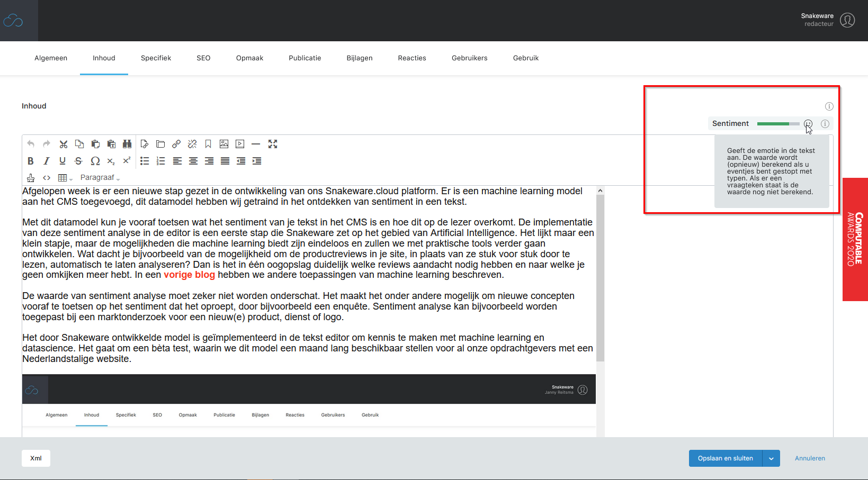Click the embedded CMS screenshot in editor
This screenshot has height=480, width=868.
[x=309, y=406]
